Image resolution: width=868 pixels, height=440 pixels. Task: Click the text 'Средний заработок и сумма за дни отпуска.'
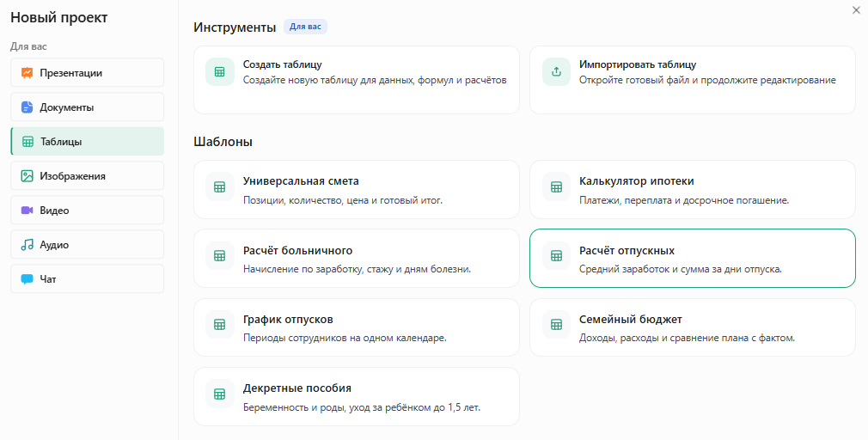point(681,270)
